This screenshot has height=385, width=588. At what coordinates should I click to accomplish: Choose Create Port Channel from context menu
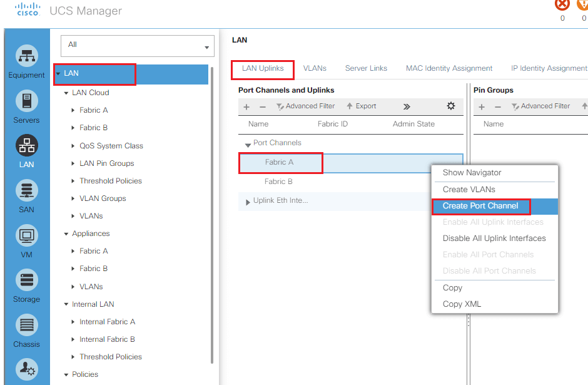[495, 206]
